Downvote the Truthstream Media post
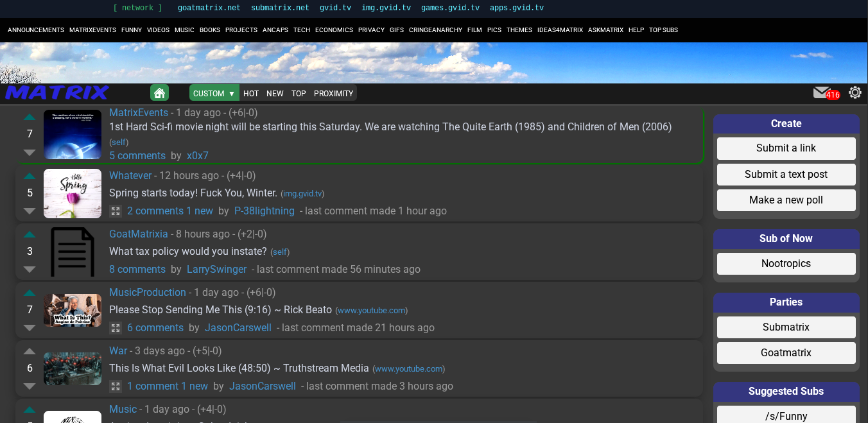The width and height of the screenshot is (868, 423). [x=30, y=386]
